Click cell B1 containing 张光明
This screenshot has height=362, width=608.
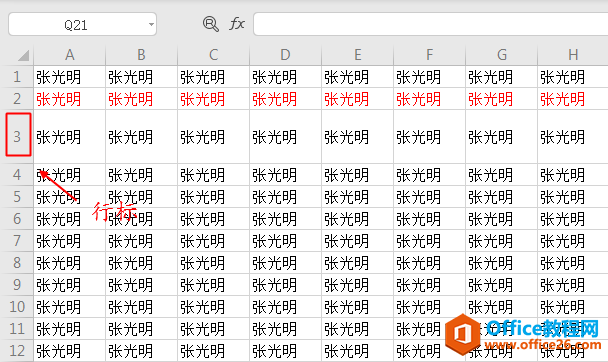coord(142,77)
